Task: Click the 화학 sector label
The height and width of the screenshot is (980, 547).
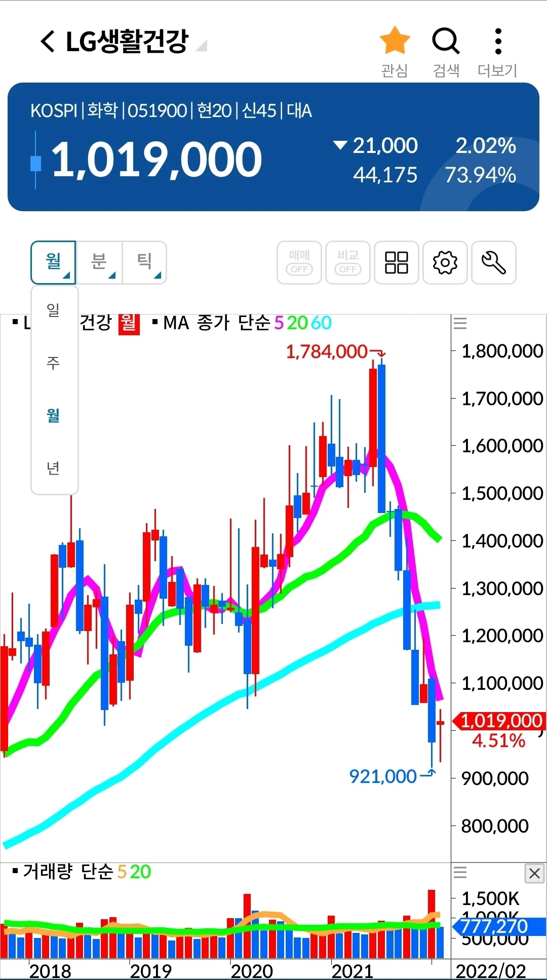Action: point(103,110)
